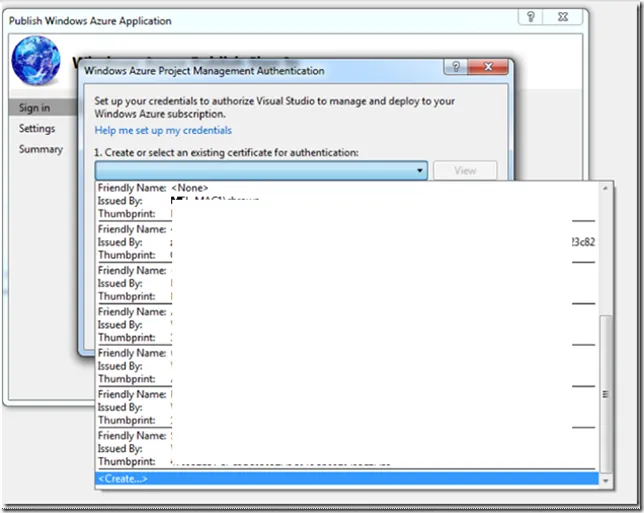Click the View button
The width and height of the screenshot is (644, 513).
[x=465, y=170]
